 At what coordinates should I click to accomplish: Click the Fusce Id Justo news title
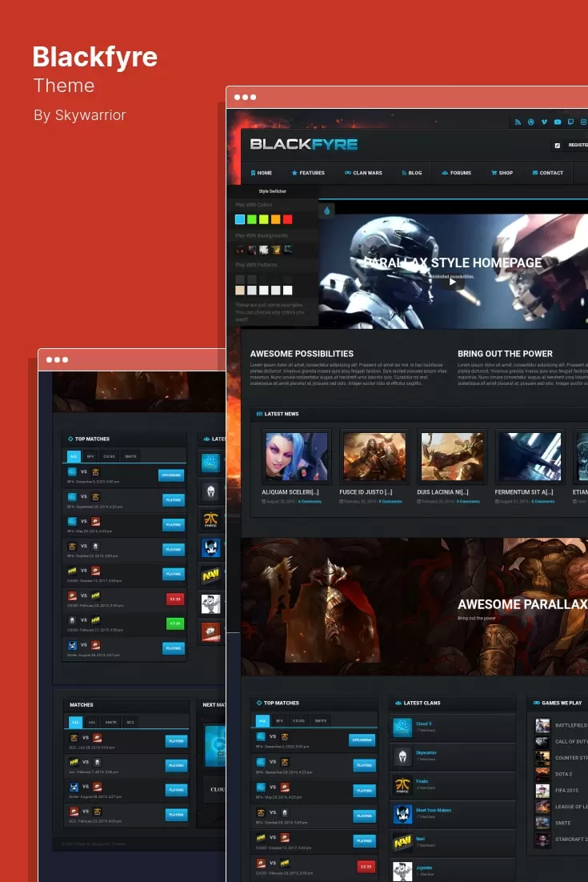coord(366,492)
